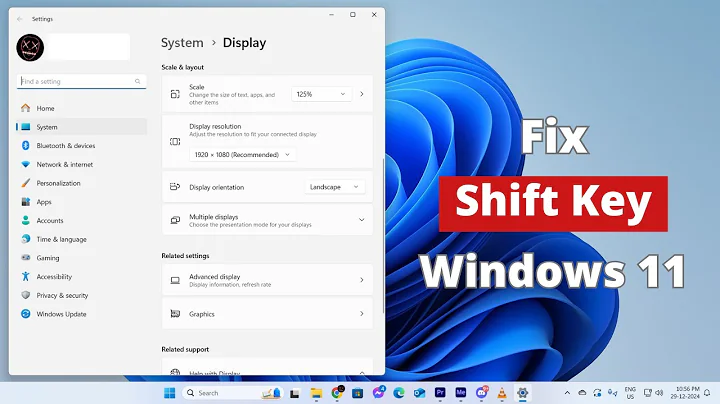
Task: Open notifications bell icon
Action: [x=707, y=393]
